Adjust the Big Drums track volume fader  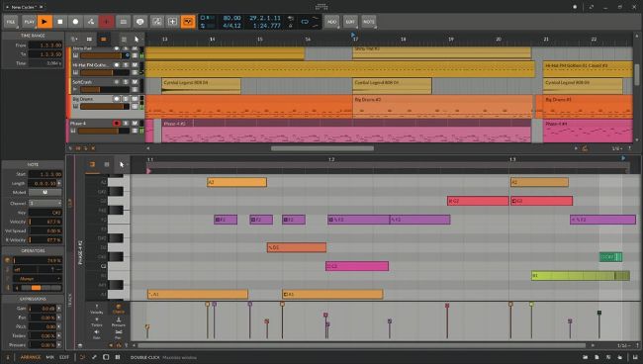tap(105, 107)
